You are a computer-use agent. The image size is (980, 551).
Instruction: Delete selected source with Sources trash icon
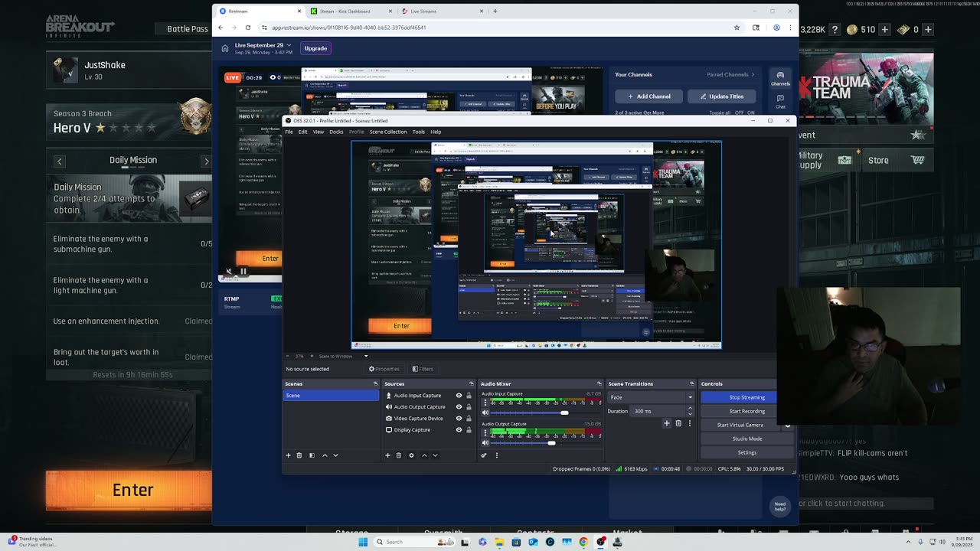click(x=398, y=455)
